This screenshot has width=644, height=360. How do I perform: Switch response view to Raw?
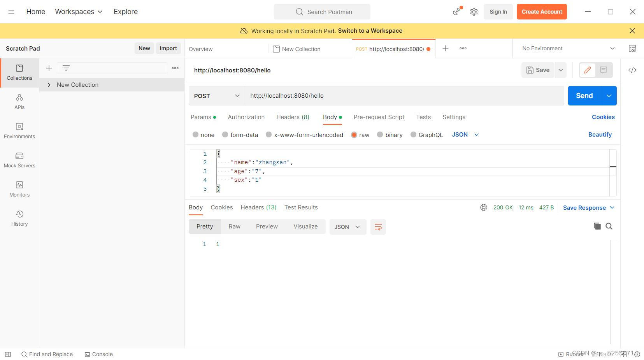234,227
